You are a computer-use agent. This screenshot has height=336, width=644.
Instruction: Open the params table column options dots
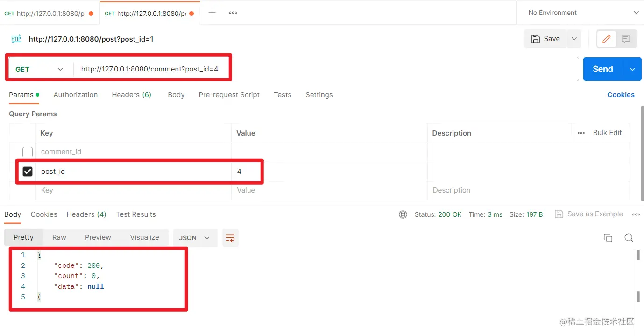pyautogui.click(x=581, y=133)
